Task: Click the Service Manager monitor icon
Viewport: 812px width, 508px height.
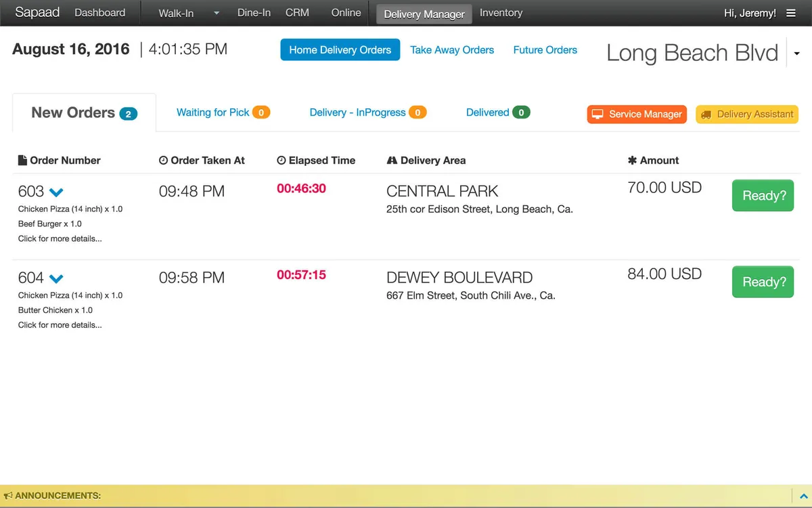Action: 597,114
